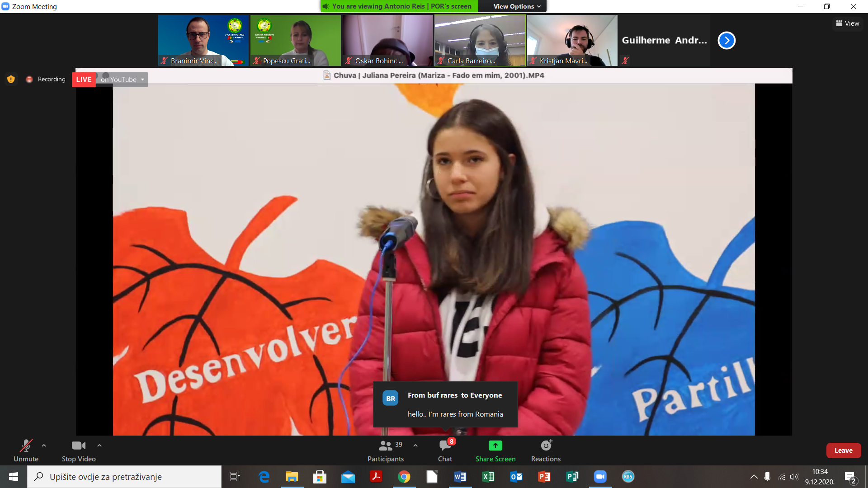
Task: Select Popescu Grati video thumbnail
Action: pyautogui.click(x=296, y=41)
